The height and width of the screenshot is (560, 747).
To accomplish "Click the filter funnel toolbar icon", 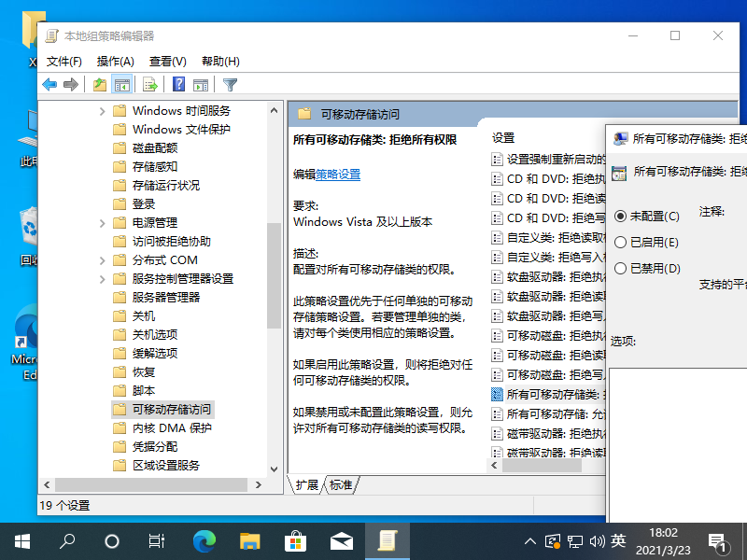I will pyautogui.click(x=230, y=85).
